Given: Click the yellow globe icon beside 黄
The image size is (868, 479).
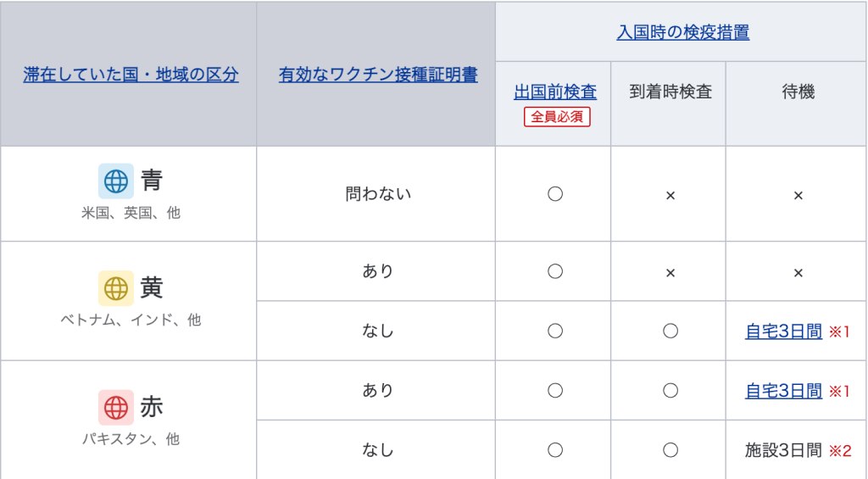Looking at the screenshot, I should point(115,288).
